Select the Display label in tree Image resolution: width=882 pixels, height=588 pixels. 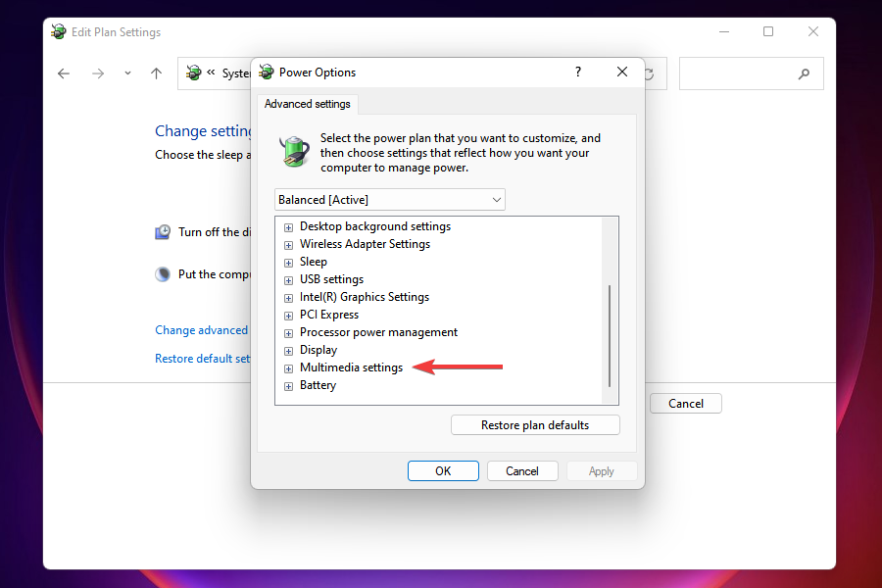point(318,350)
